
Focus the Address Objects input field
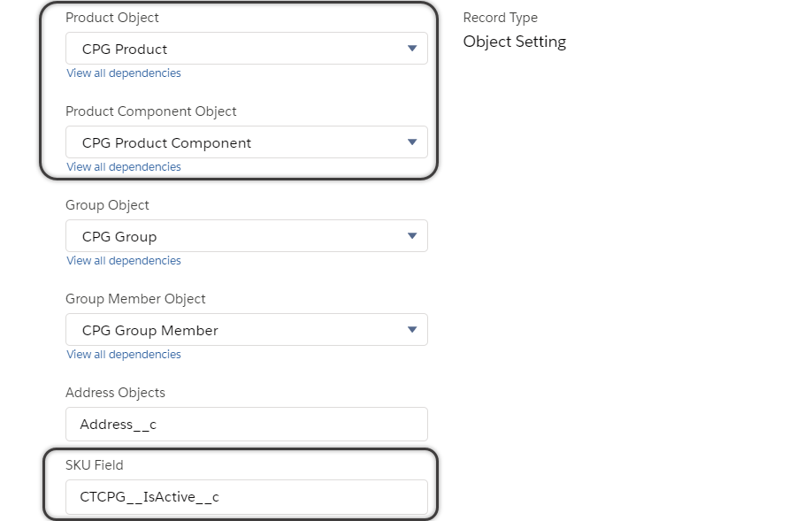[246, 425]
